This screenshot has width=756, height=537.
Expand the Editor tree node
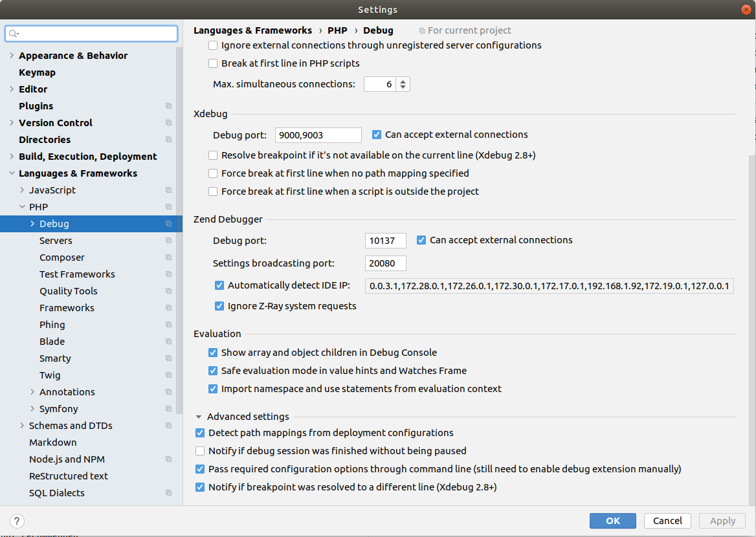click(12, 89)
